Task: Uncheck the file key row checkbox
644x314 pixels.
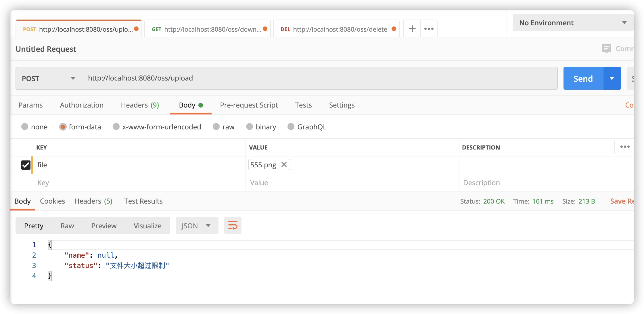Action: click(26, 165)
